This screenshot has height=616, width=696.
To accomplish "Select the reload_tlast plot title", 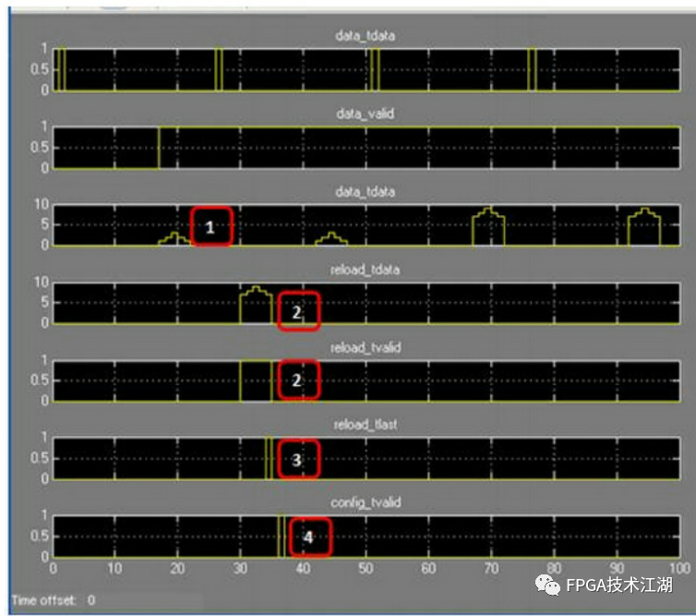I will tap(366, 425).
